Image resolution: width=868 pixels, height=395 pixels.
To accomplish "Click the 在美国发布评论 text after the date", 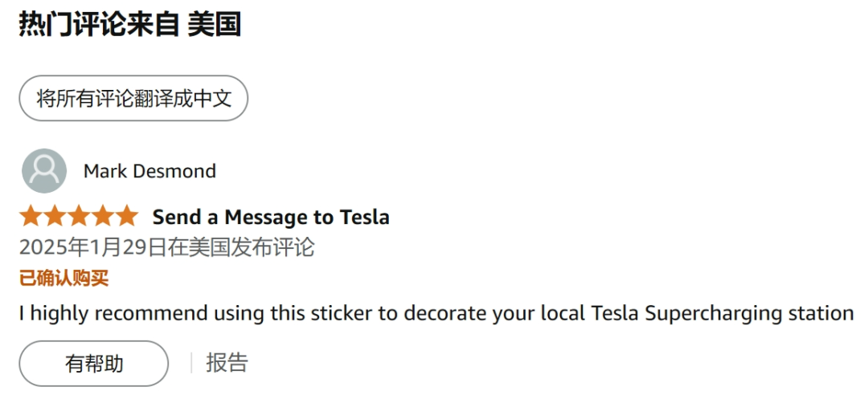I will pos(241,247).
